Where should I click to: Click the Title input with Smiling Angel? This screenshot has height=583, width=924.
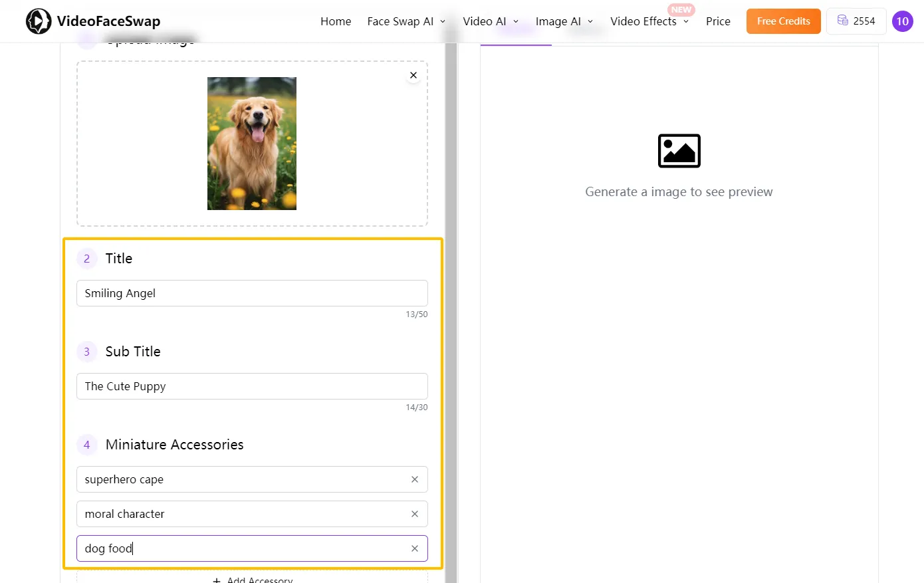point(252,293)
